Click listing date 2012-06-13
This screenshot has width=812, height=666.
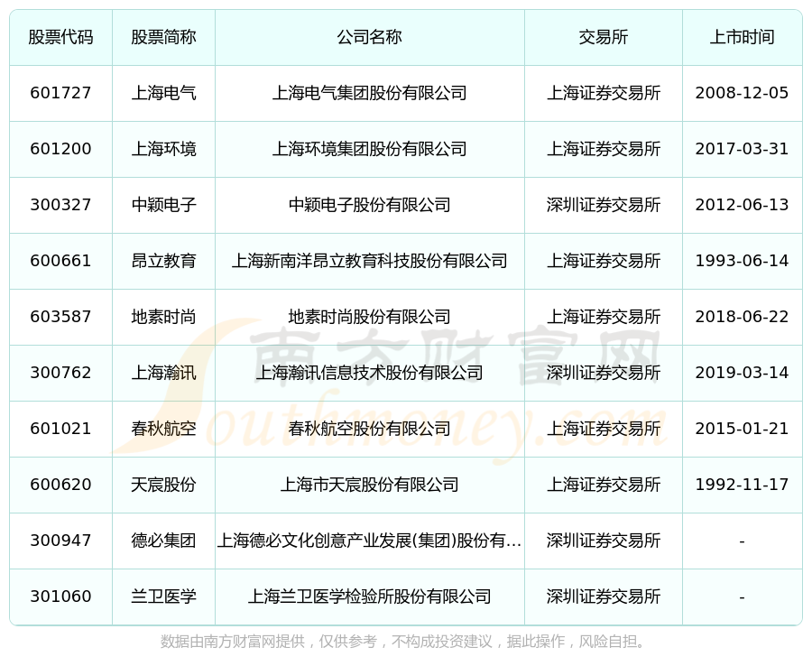pyautogui.click(x=743, y=205)
